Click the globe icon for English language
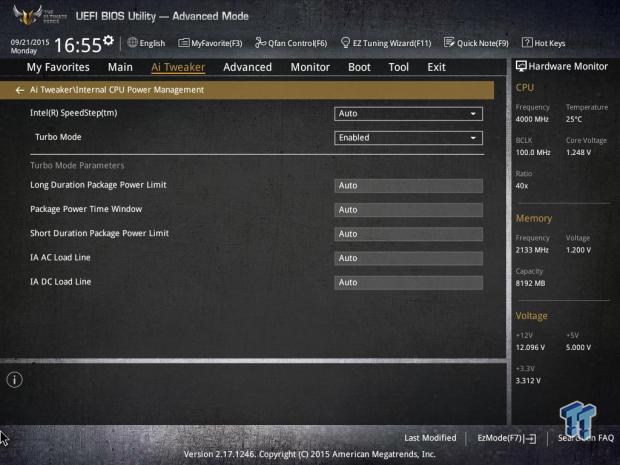 coord(132,43)
